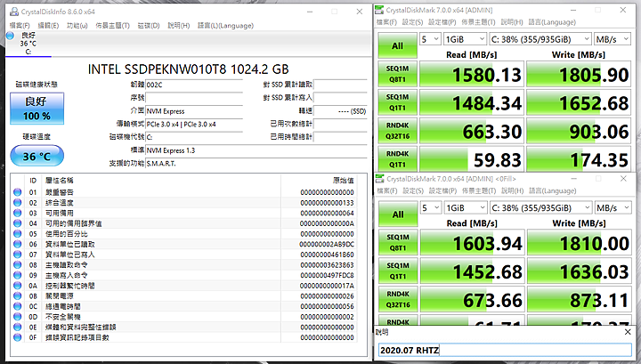The image size is (641, 364).
Task: Click status icon for attribute 07
Action: pos(17,255)
